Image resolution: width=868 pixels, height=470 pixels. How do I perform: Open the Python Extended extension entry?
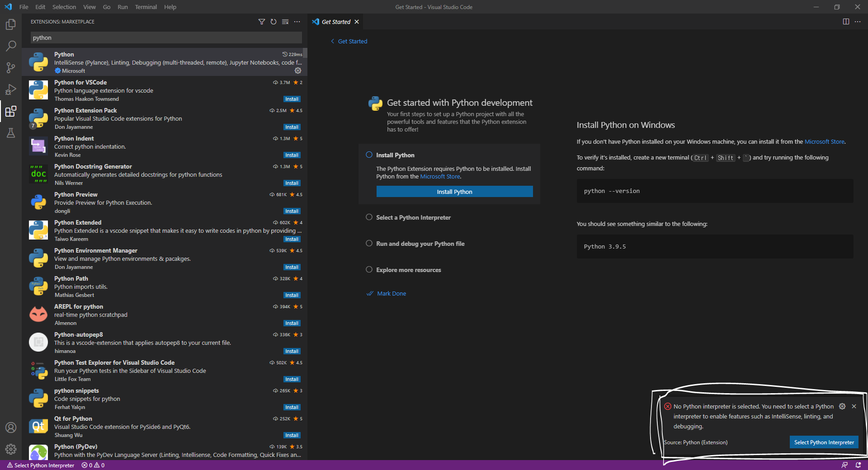point(165,230)
